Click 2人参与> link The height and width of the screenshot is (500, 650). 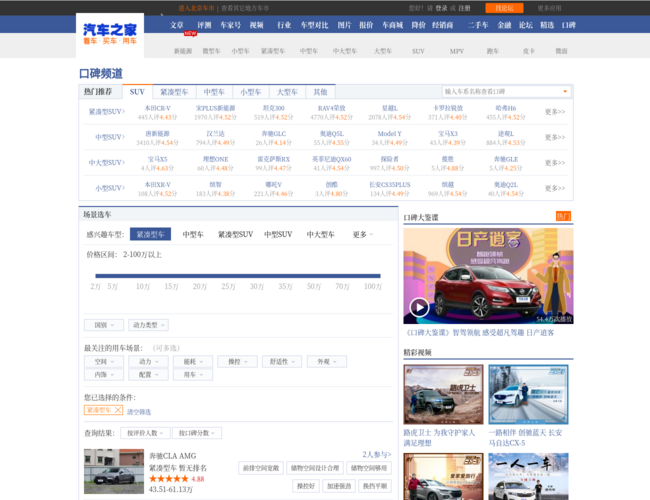377,454
